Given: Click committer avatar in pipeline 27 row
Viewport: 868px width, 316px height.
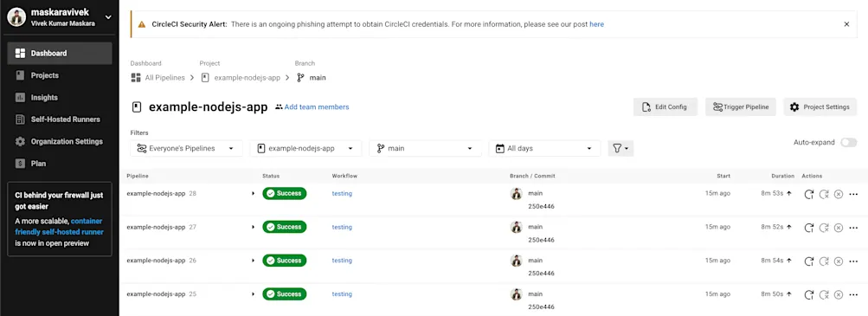Looking at the screenshot, I should [x=516, y=227].
